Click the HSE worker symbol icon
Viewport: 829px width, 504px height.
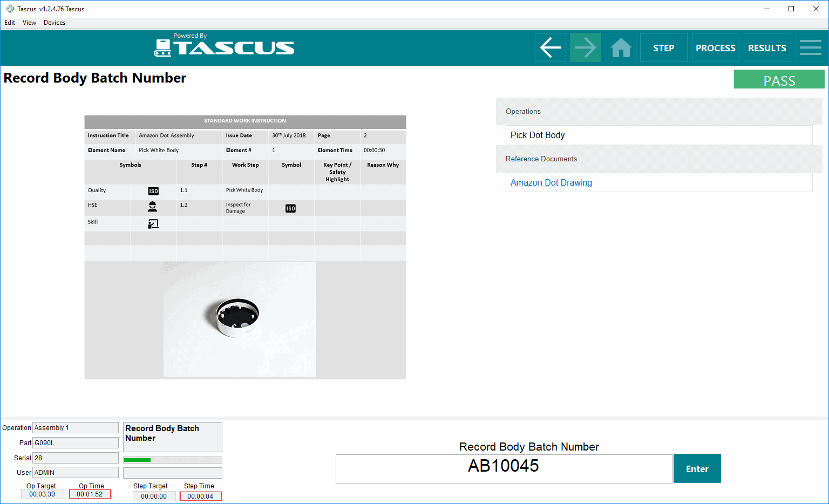click(x=153, y=206)
